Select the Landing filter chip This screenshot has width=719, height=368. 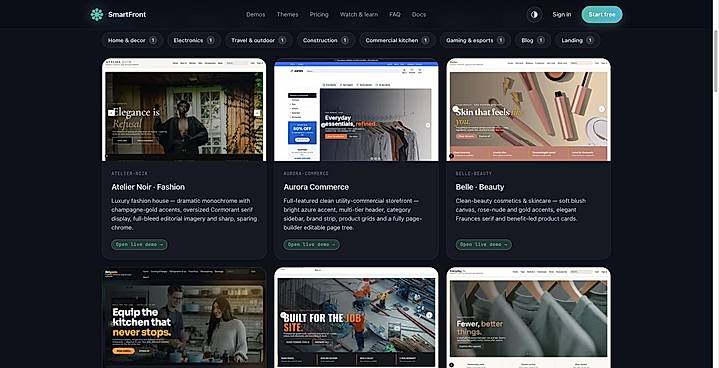(577, 40)
